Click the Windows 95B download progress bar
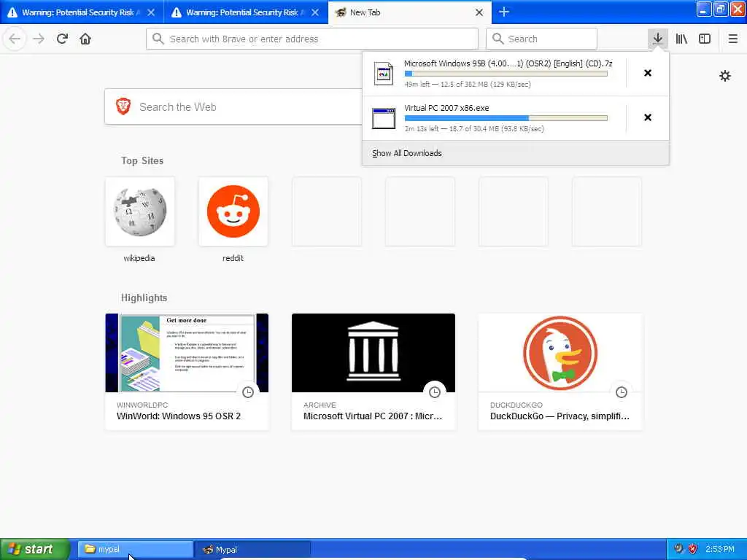Image resolution: width=747 pixels, height=560 pixels. pos(506,74)
